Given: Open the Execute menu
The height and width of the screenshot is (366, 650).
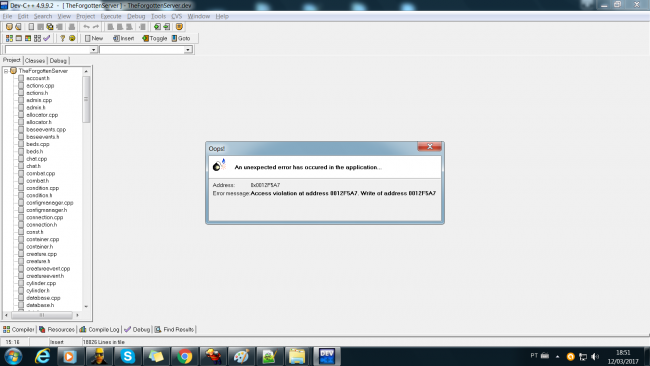Looking at the screenshot, I should point(111,17).
